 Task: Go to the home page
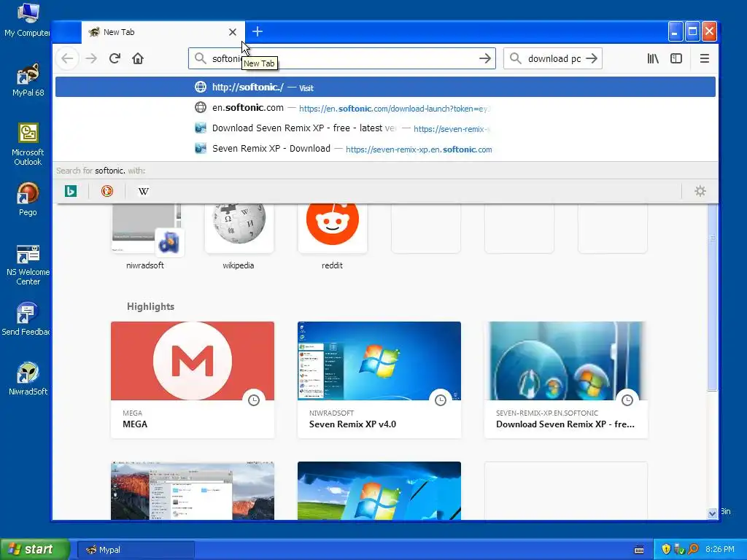[x=138, y=58]
